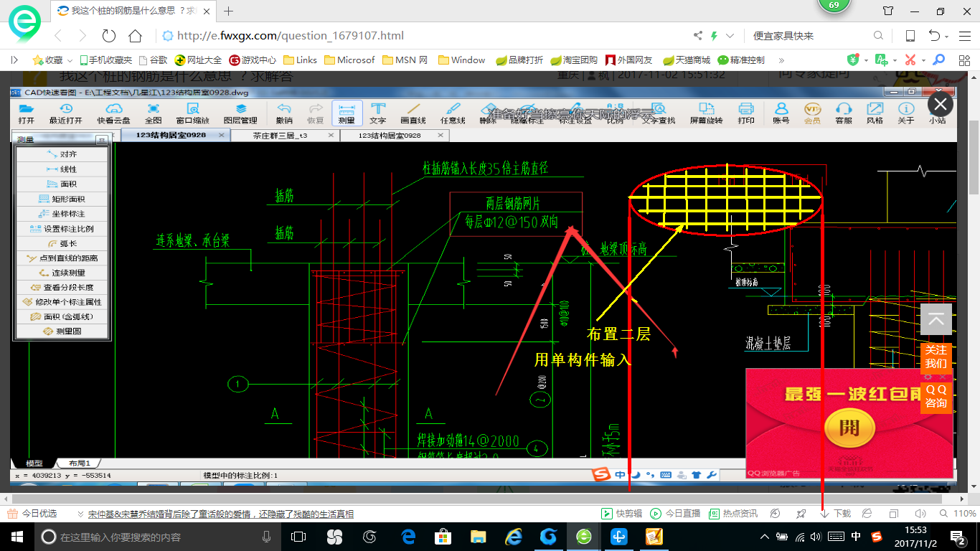Click the URL address field
The height and width of the screenshot is (551, 980).
point(423,36)
